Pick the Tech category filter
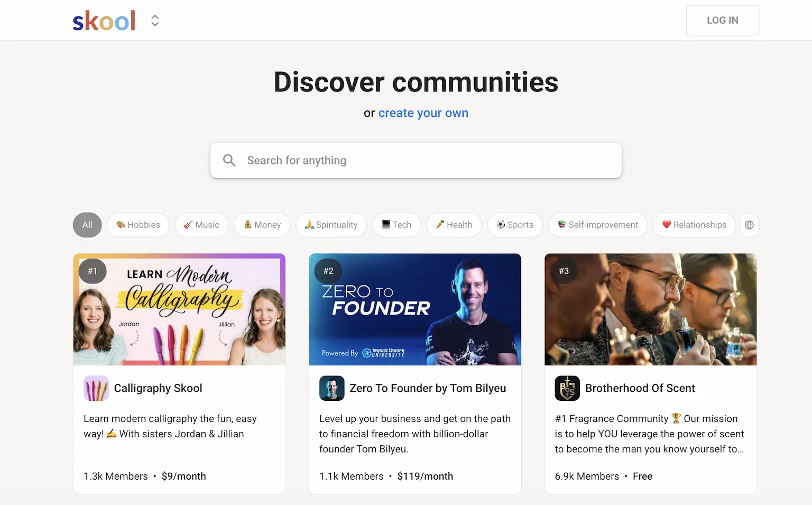 pyautogui.click(x=396, y=225)
